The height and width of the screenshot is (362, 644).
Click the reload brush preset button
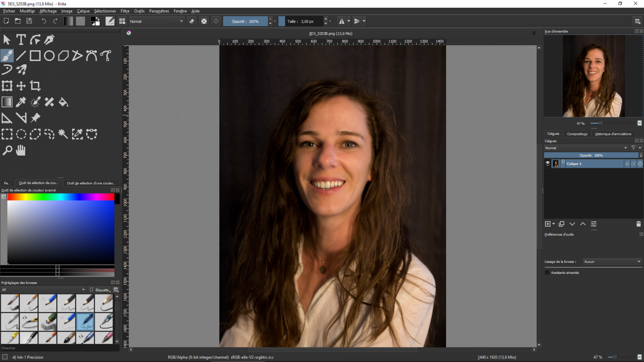click(216, 21)
